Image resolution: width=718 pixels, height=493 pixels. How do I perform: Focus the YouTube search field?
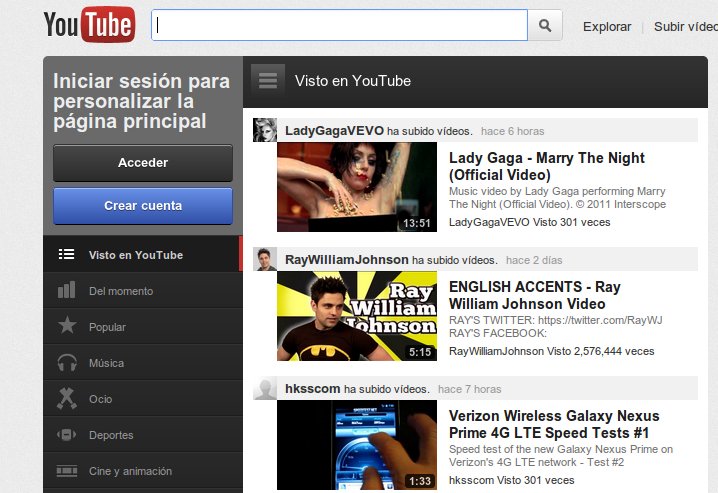pyautogui.click(x=339, y=25)
